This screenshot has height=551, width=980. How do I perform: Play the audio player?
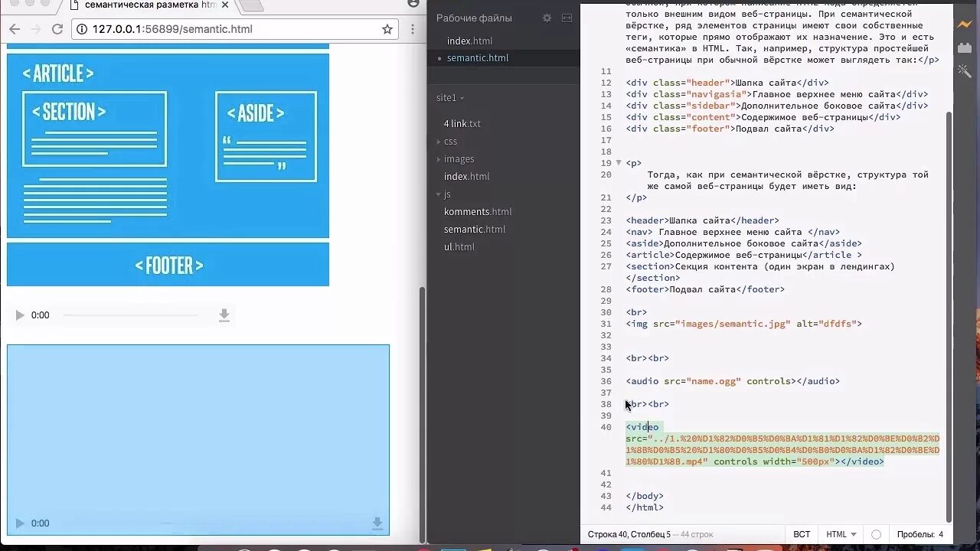click(20, 315)
